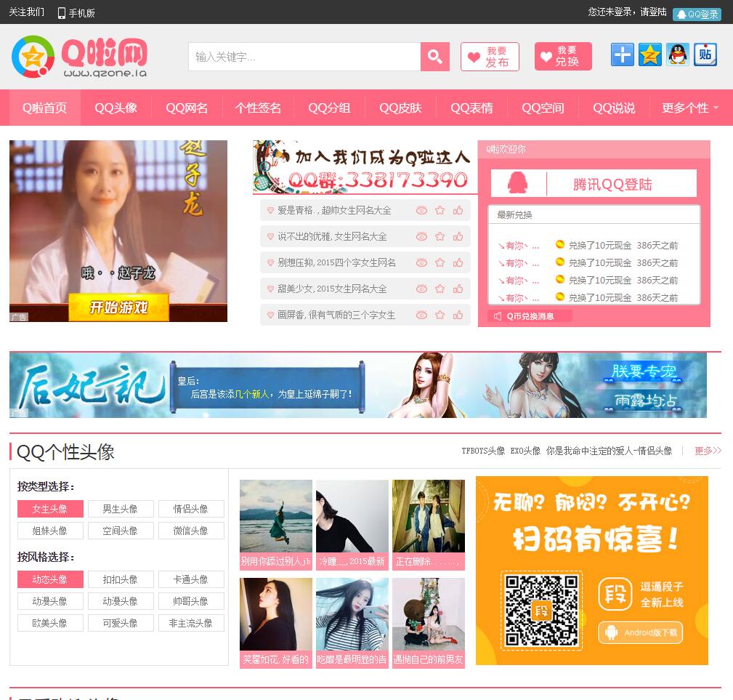Image resolution: width=733 pixels, height=700 pixels.
Task: Select the 女生头像 type filter
Action: [x=50, y=509]
